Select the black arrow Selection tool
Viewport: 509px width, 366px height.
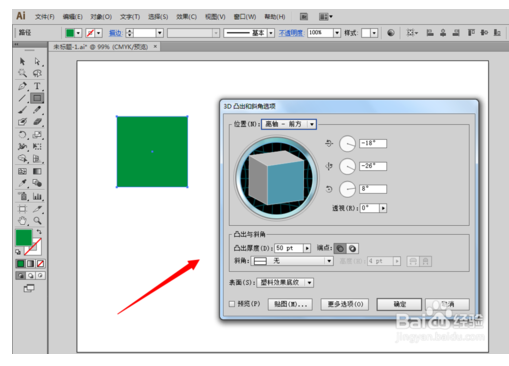point(22,62)
